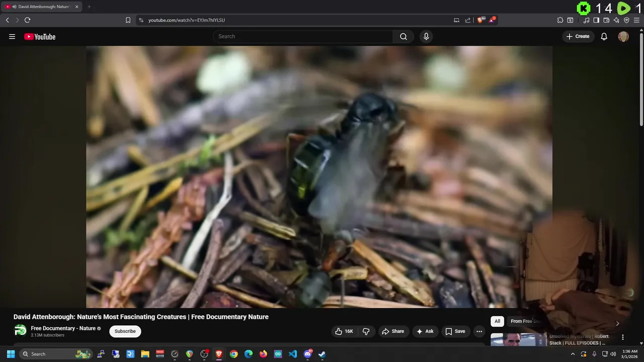This screenshot has width=644, height=362.
Task: Open Unsolved Mysteries Robert Stack video title
Action: pos(579,339)
